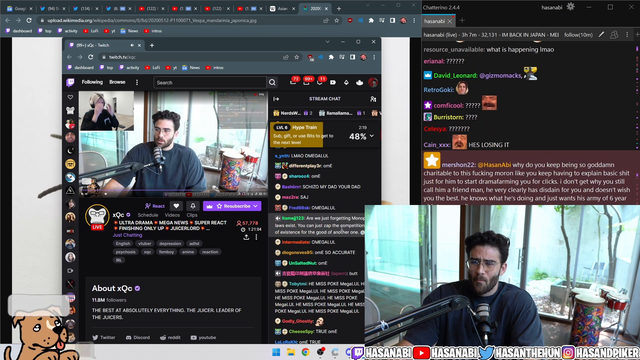
Task: Click the heart follow button for xQc
Action: click(x=176, y=206)
